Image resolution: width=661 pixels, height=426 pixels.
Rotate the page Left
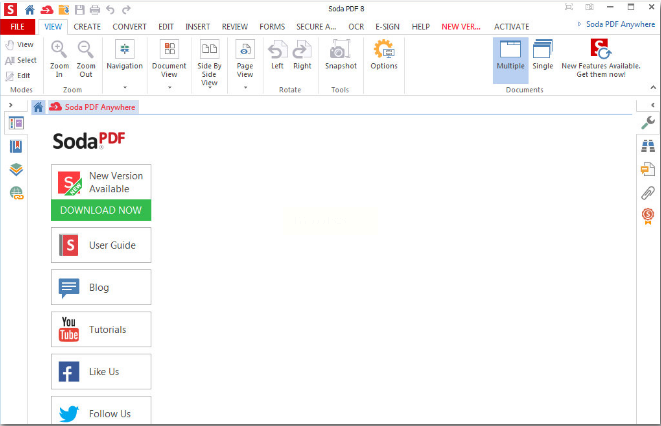(277, 55)
